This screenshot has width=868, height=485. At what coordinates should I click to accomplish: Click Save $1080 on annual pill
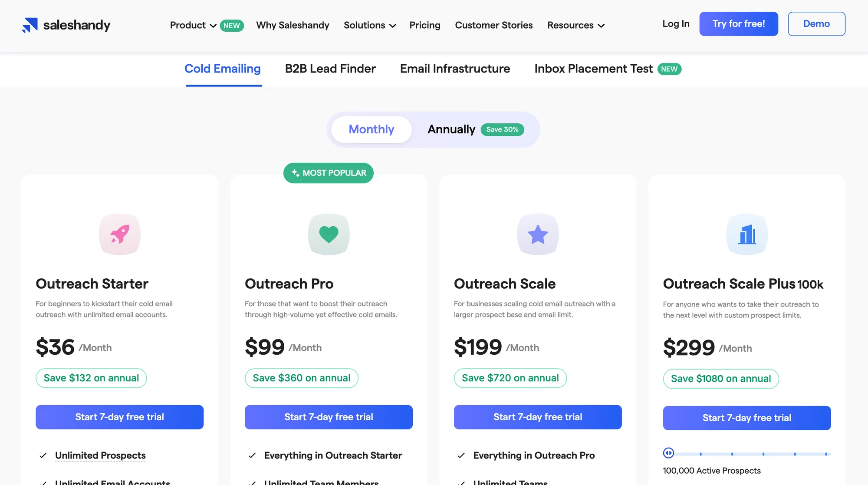[721, 379]
